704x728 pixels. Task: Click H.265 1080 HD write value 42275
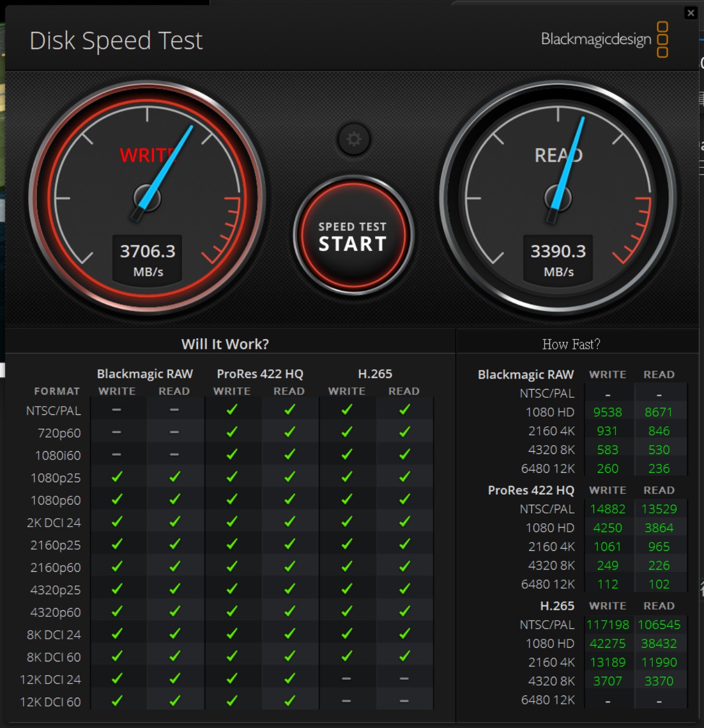(x=608, y=643)
